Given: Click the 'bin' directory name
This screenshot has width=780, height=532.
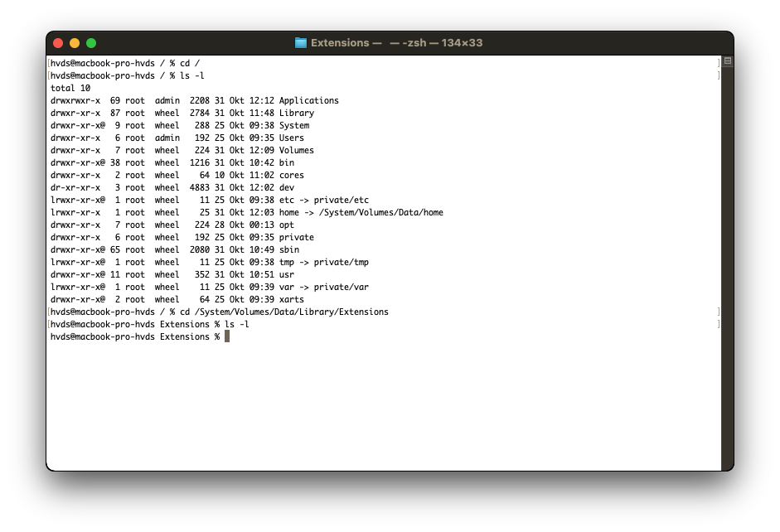Looking at the screenshot, I should point(287,162).
